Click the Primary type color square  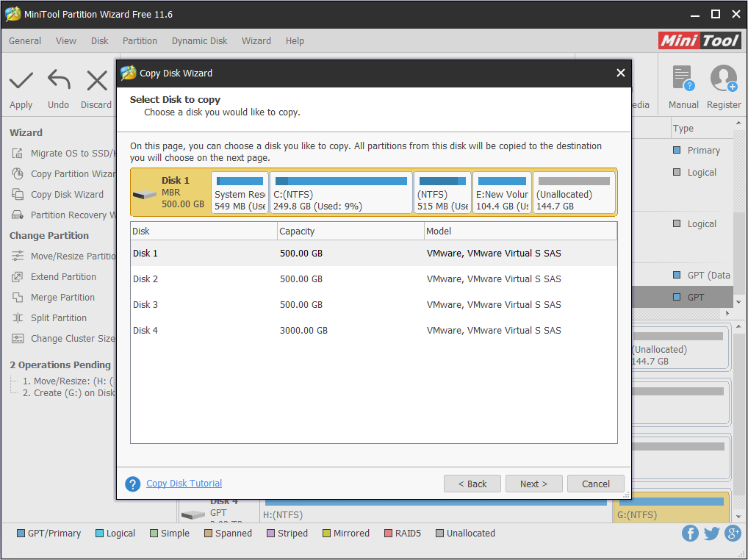click(x=677, y=150)
